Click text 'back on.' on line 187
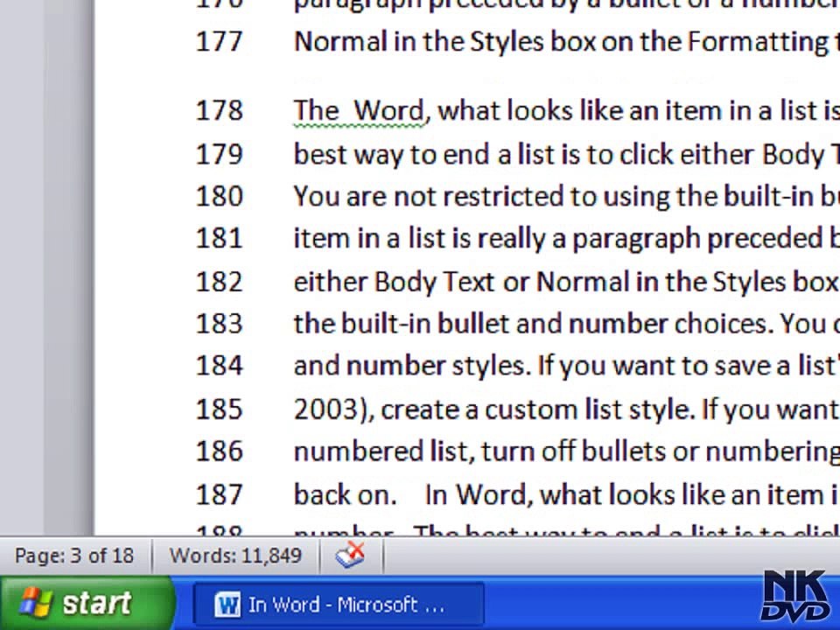This screenshot has height=630, width=840. (x=345, y=495)
